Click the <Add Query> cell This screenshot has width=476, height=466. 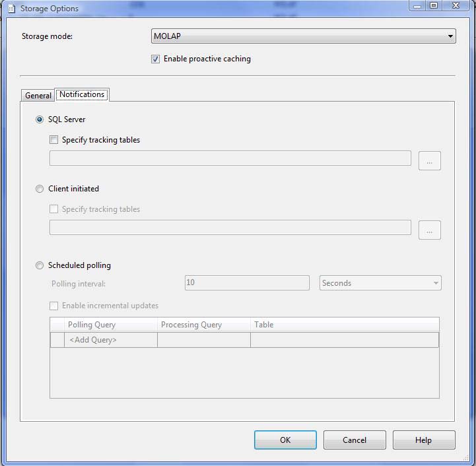click(x=111, y=340)
